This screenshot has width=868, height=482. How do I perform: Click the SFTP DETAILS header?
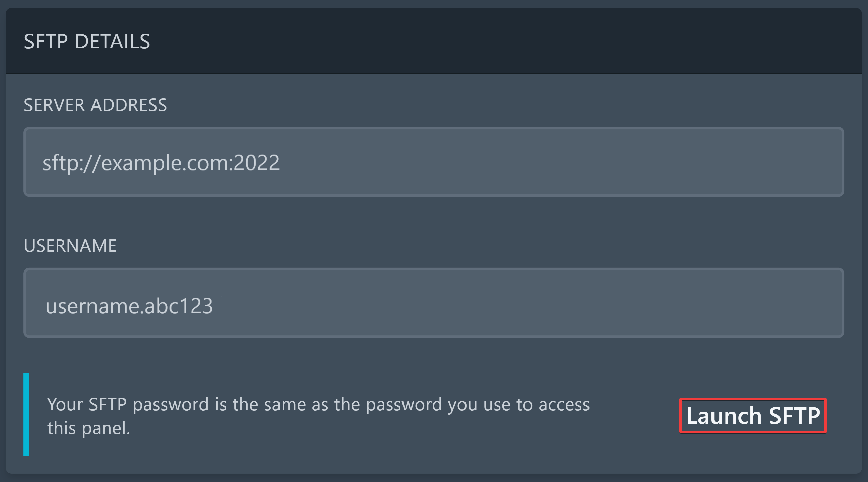87,42
